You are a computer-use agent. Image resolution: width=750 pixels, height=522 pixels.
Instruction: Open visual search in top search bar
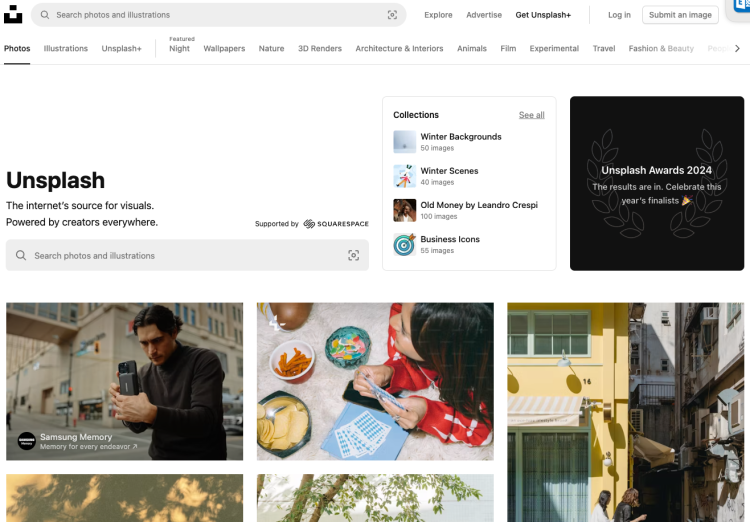click(x=392, y=15)
